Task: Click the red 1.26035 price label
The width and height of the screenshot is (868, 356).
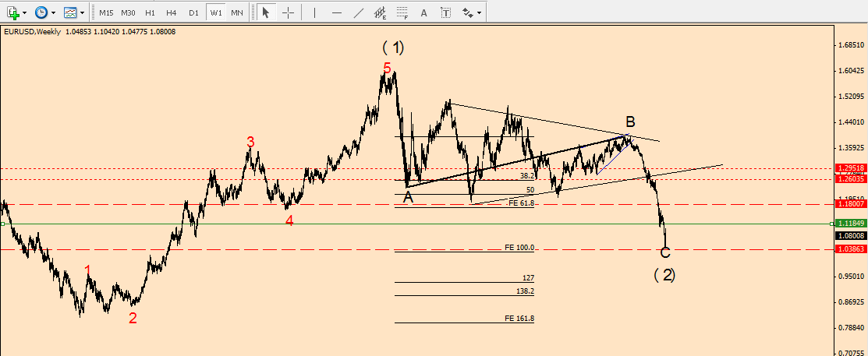Action: 850,179
